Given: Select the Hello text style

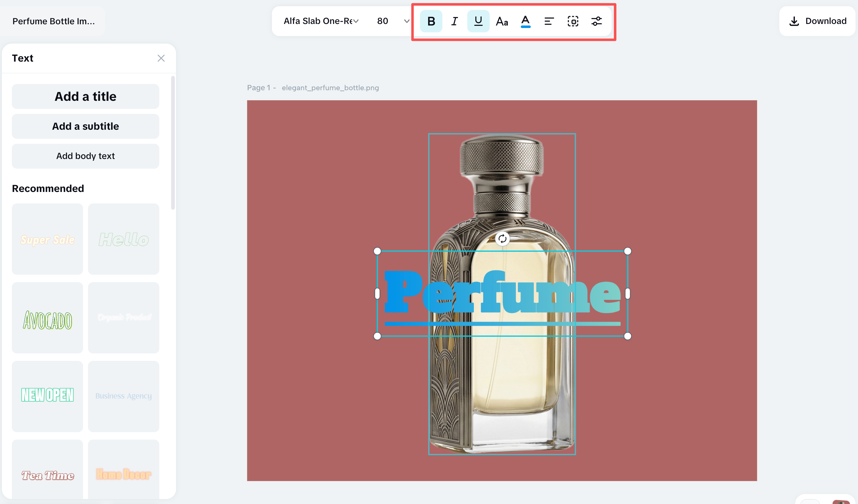Looking at the screenshot, I should (x=124, y=239).
